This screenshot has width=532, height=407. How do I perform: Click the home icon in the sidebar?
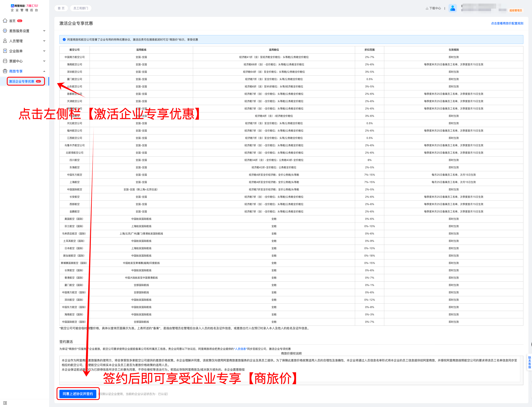5,21
